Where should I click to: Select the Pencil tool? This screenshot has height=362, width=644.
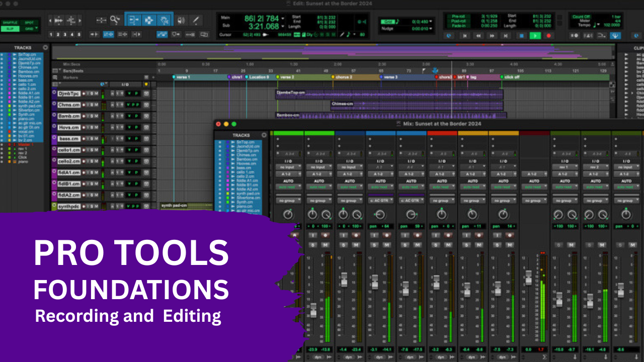coord(195,20)
